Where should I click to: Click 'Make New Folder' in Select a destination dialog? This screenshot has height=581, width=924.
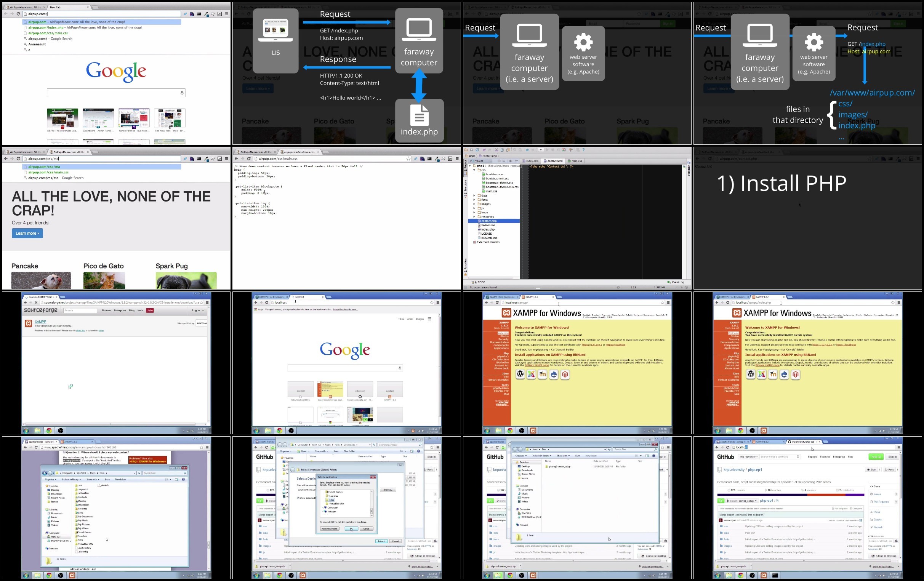330,529
